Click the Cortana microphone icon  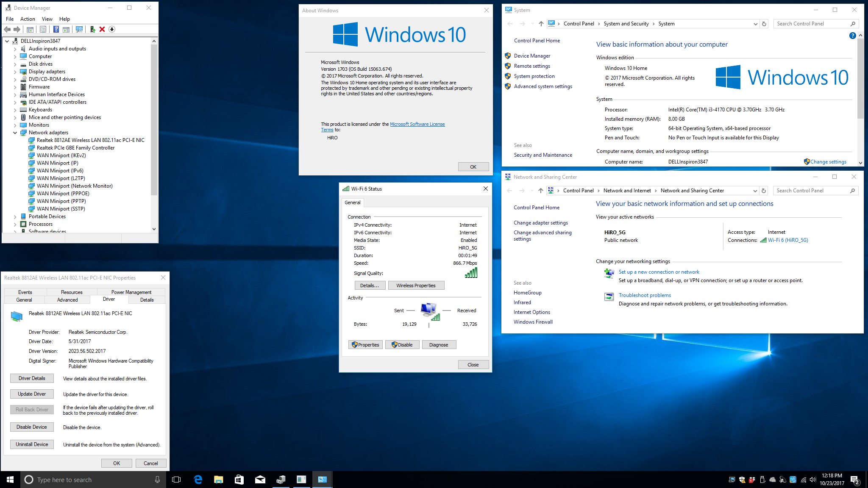pyautogui.click(x=157, y=480)
